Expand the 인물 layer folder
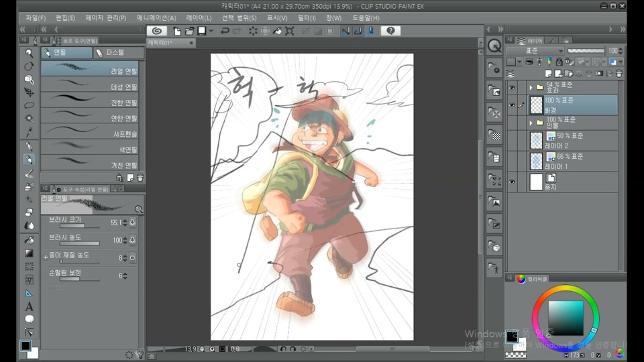The image size is (644, 362). coord(531,123)
